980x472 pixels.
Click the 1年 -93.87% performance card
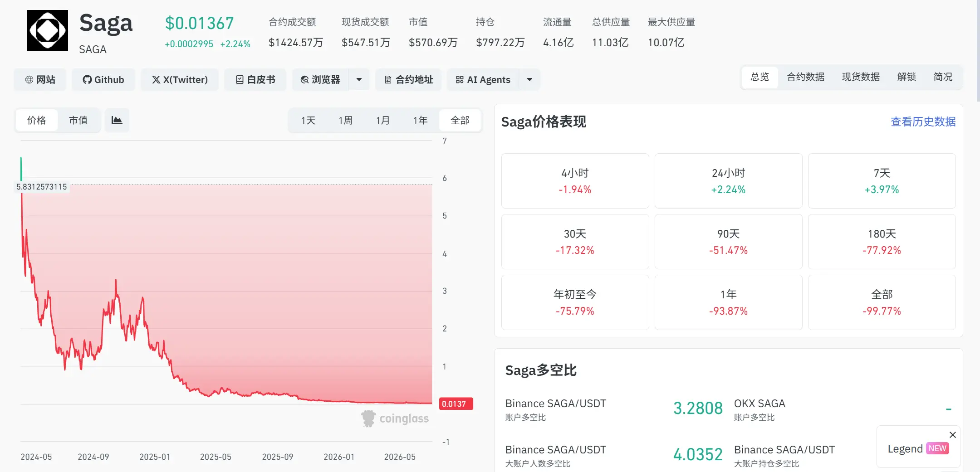pyautogui.click(x=728, y=302)
